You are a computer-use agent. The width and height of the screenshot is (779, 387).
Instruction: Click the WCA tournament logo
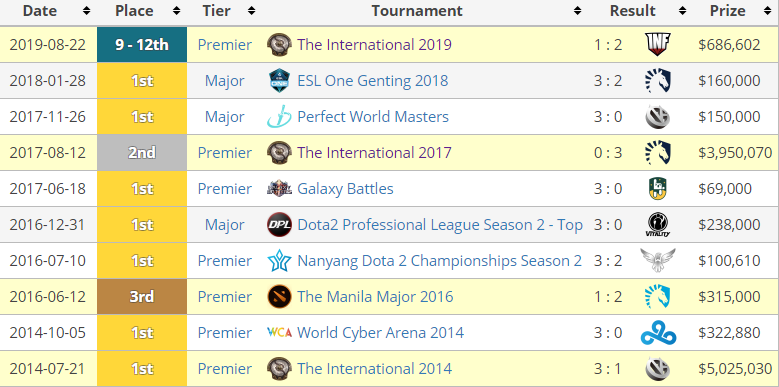(x=279, y=332)
